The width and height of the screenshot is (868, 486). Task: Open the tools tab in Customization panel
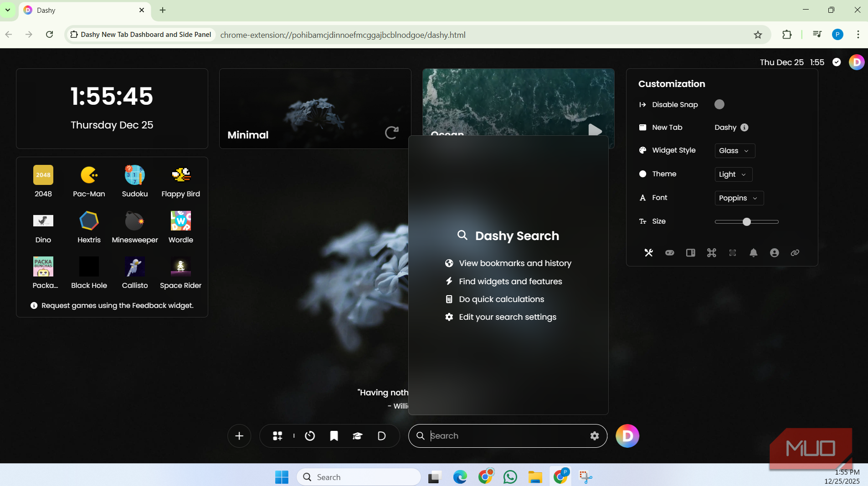[x=649, y=253]
